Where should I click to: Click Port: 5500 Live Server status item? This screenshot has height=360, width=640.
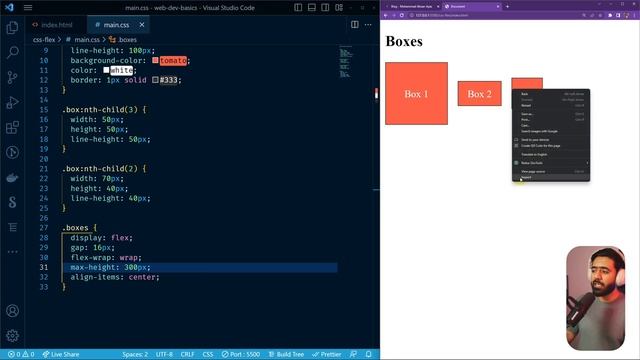pos(241,354)
